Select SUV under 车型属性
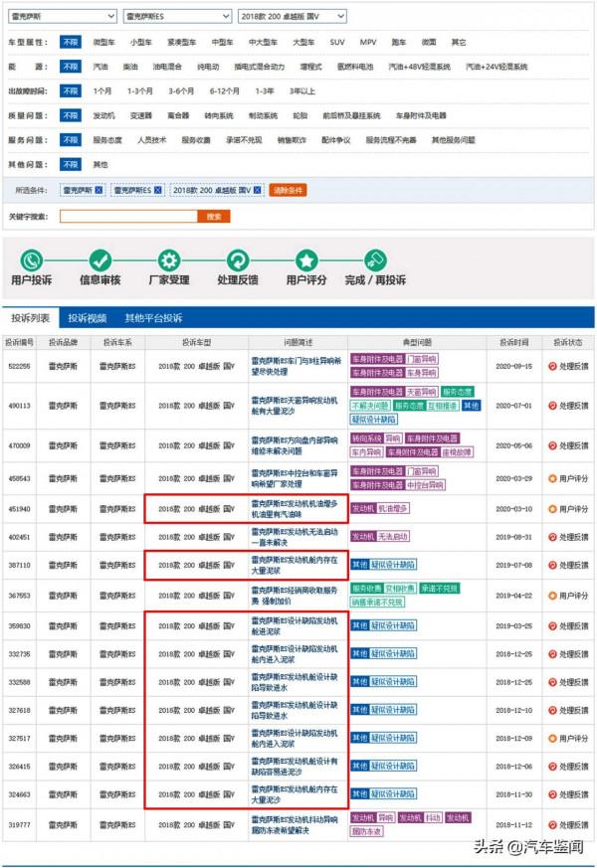Screen dimensions: 597x868 pos(337,43)
